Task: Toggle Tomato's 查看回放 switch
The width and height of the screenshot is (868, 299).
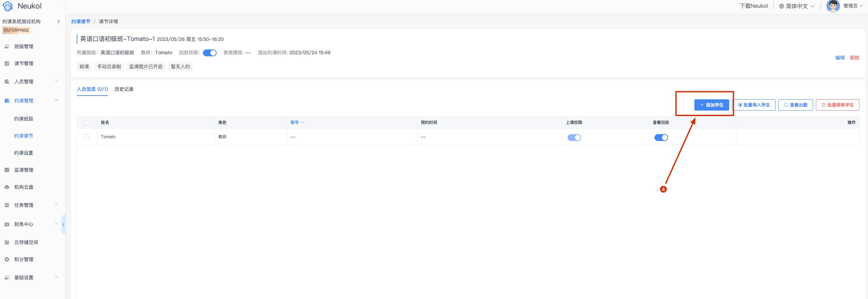Action: tap(661, 138)
